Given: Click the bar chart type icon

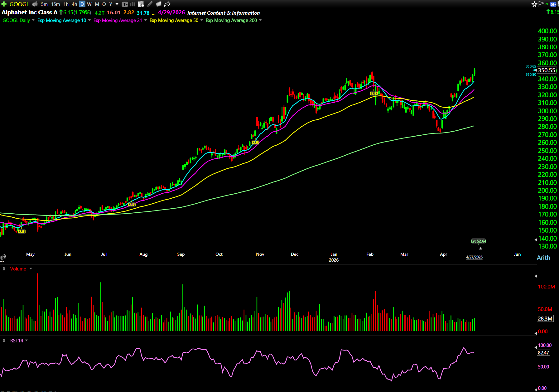Looking at the screenshot, I should coord(132,4).
